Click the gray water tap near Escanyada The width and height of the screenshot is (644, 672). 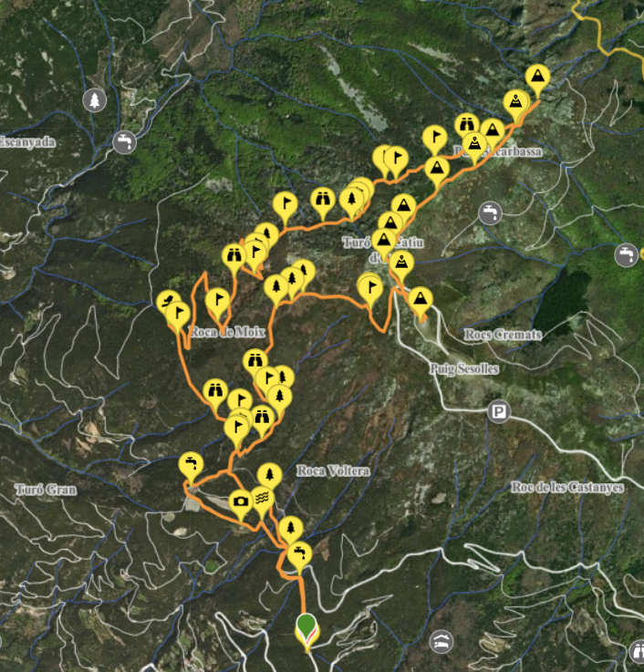pyautogui.click(x=124, y=142)
